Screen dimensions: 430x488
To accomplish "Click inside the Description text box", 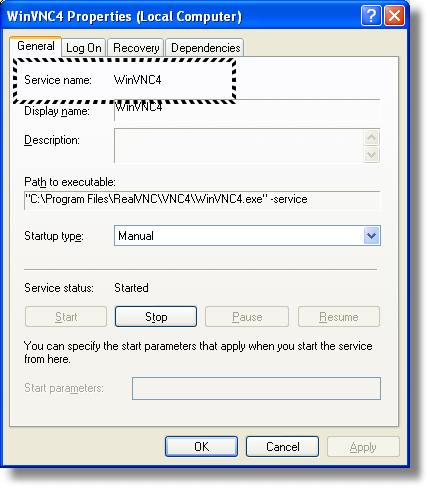I will (x=239, y=146).
